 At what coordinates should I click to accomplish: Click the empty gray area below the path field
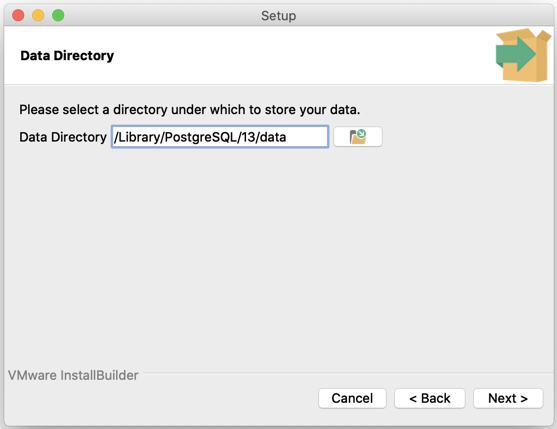point(278,256)
